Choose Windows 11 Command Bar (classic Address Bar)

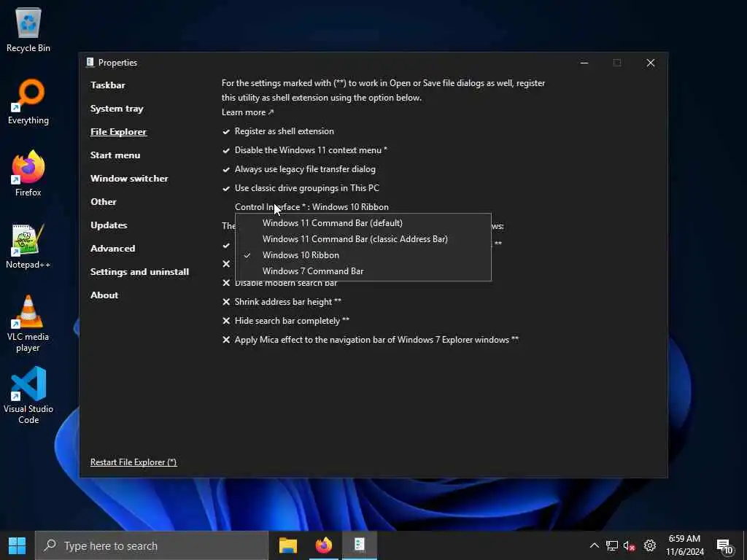[x=363, y=239]
